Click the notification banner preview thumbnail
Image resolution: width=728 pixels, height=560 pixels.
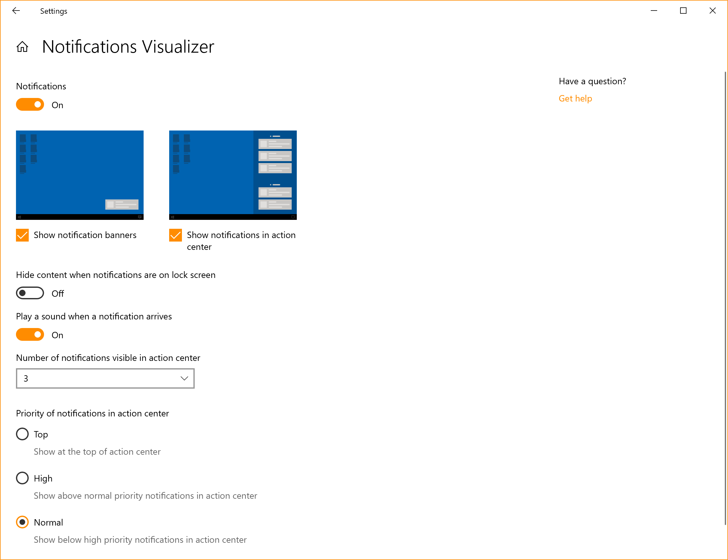(x=80, y=175)
